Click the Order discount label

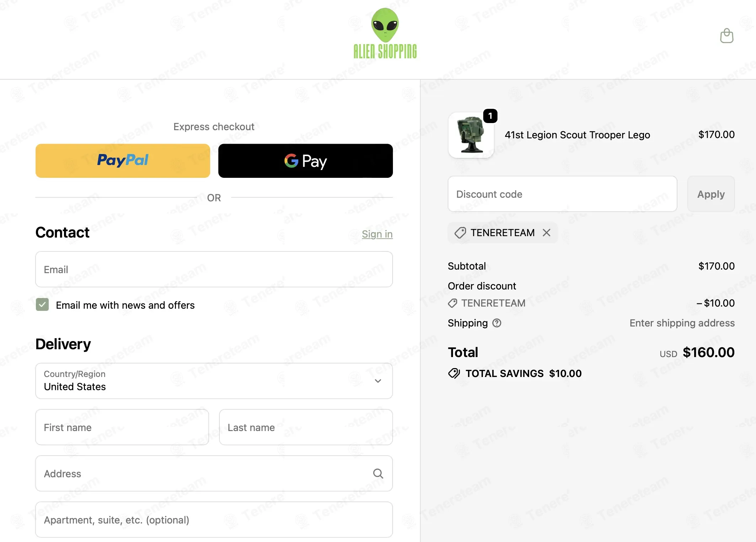(482, 286)
